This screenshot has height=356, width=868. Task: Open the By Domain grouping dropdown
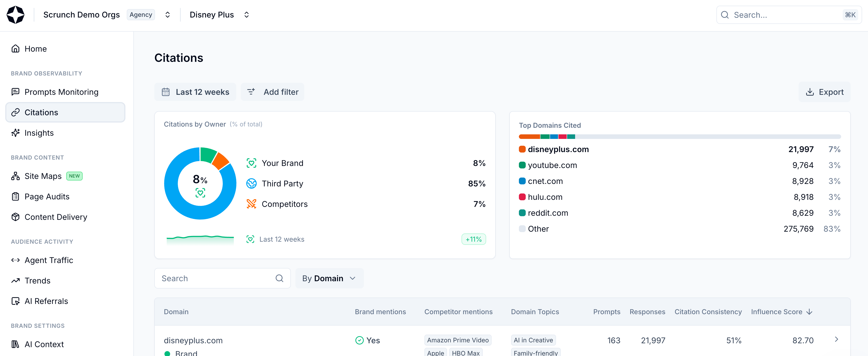click(329, 278)
